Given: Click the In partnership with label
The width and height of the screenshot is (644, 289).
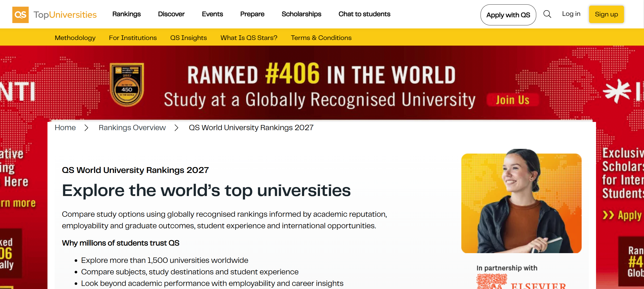Looking at the screenshot, I should pos(507,268).
